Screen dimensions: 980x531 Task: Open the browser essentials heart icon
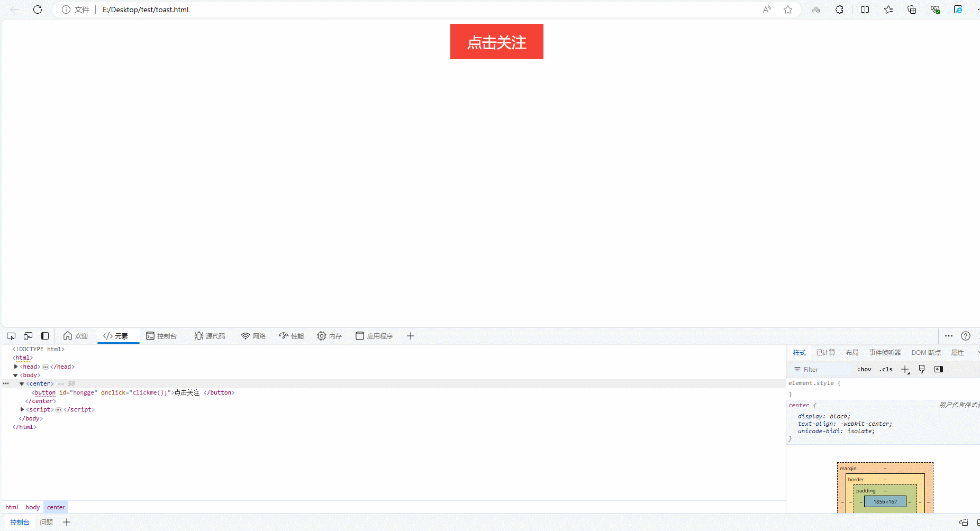(935, 10)
